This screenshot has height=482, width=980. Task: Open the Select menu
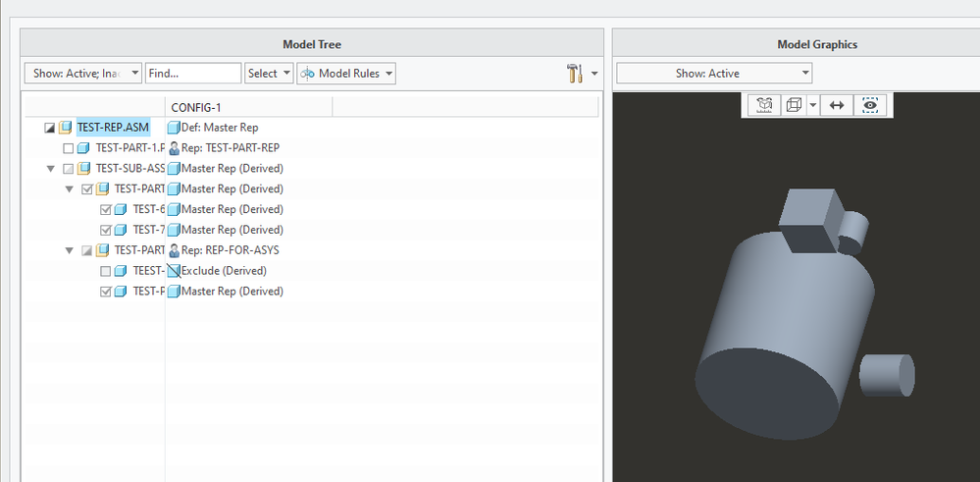tap(269, 74)
